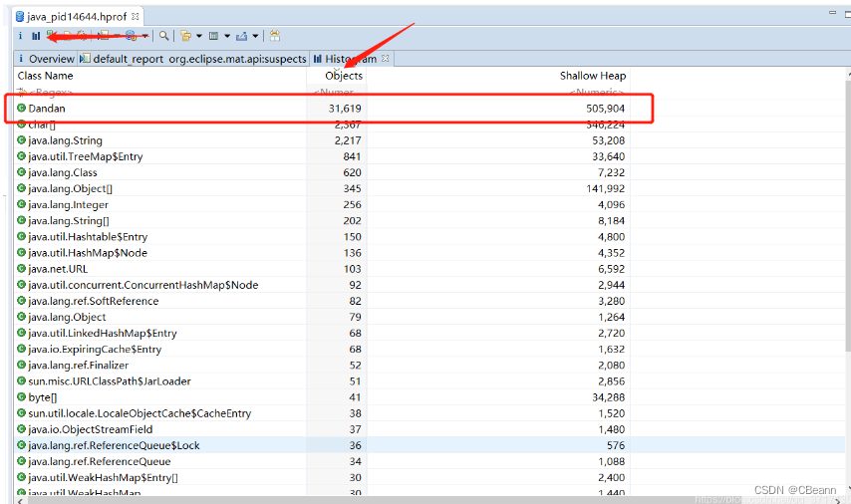Click the class icon beside java.lang.Object[]
This screenshot has height=504, width=851.
(21, 188)
